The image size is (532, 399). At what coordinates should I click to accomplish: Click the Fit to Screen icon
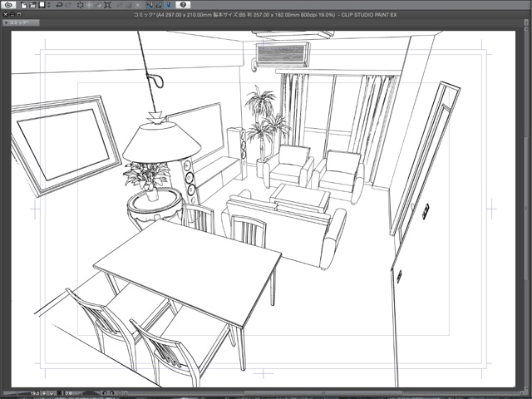59,393
